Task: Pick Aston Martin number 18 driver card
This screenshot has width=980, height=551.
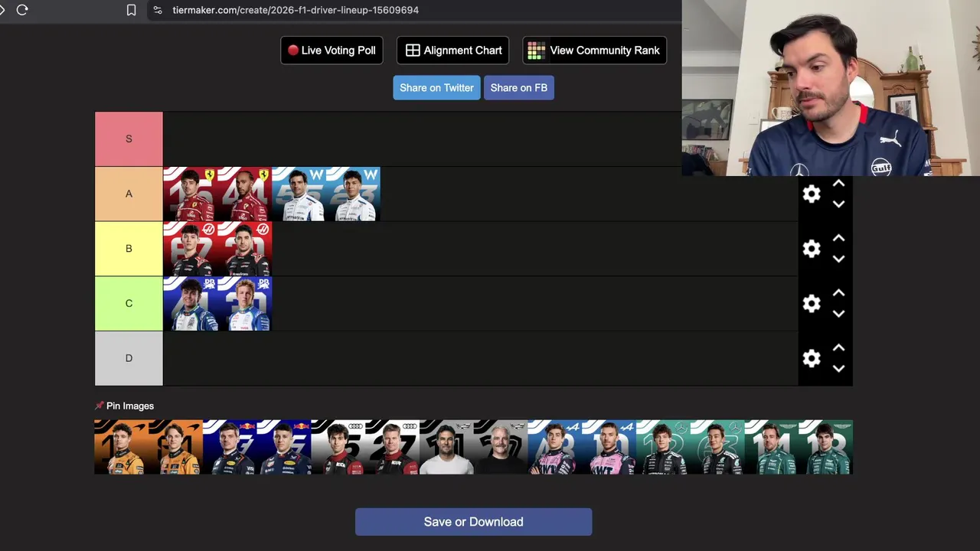Action: 825,447
